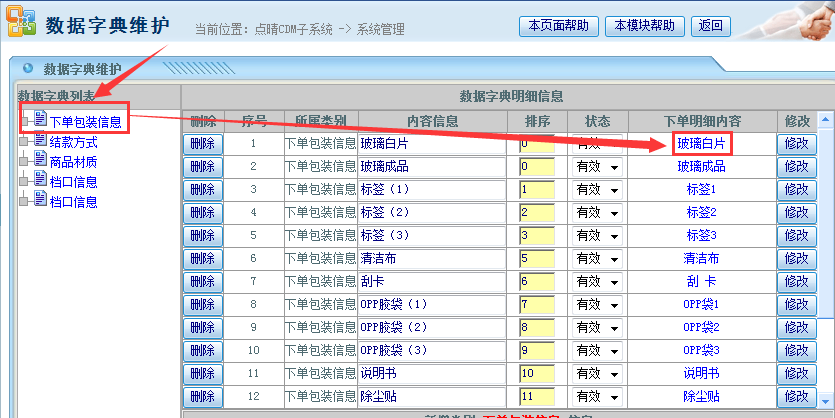
Task: Click the 说明书 content input field
Action: (432, 374)
